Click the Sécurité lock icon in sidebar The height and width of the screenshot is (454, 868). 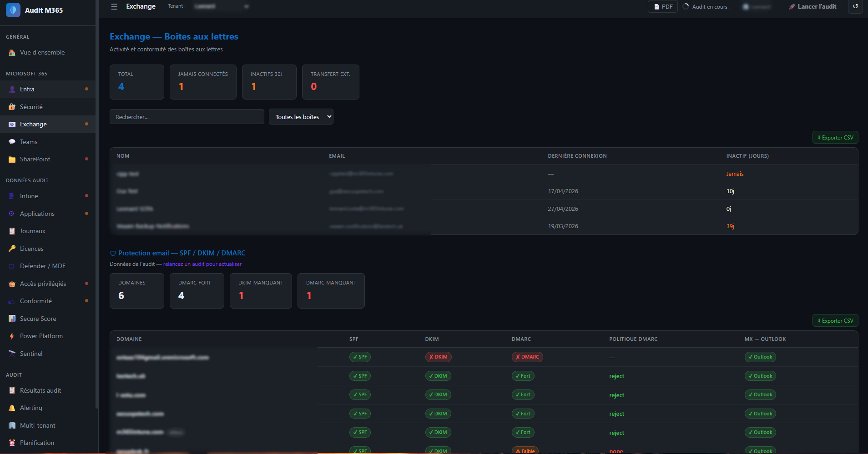(12, 107)
